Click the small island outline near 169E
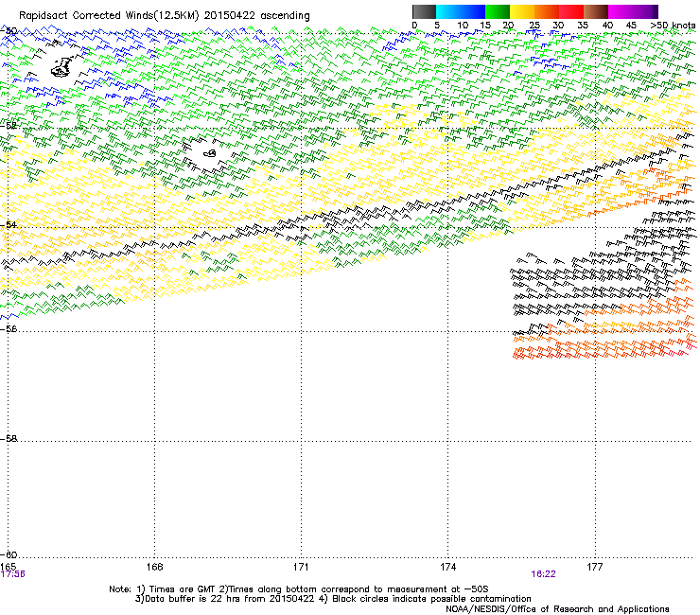This screenshot has height=615, width=700. (210, 153)
